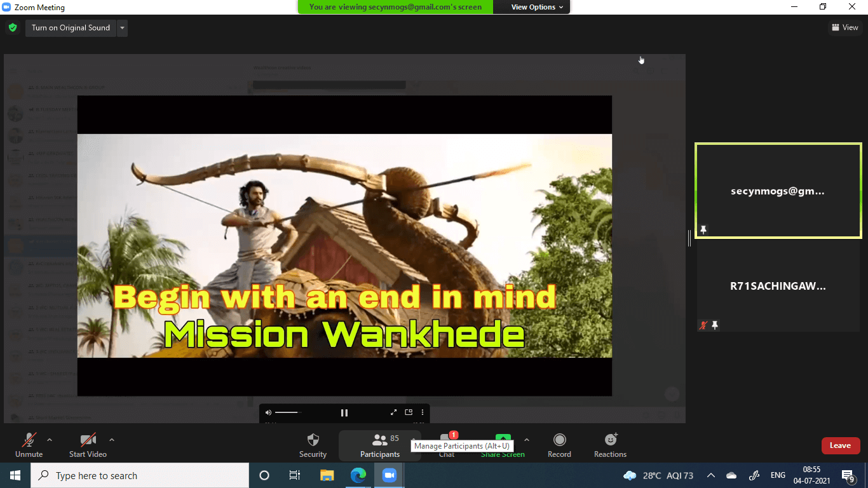Screen dimensions: 868x488
Task: Click the green Share Screen icon
Action: (x=503, y=439)
